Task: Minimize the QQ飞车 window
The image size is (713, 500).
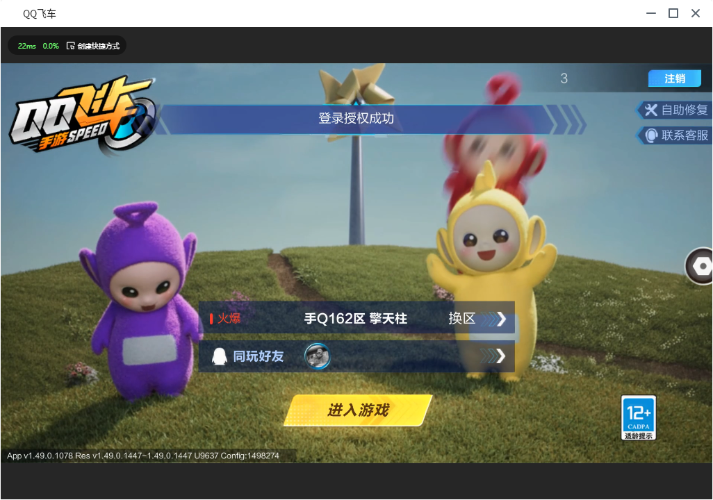Action: tap(651, 13)
